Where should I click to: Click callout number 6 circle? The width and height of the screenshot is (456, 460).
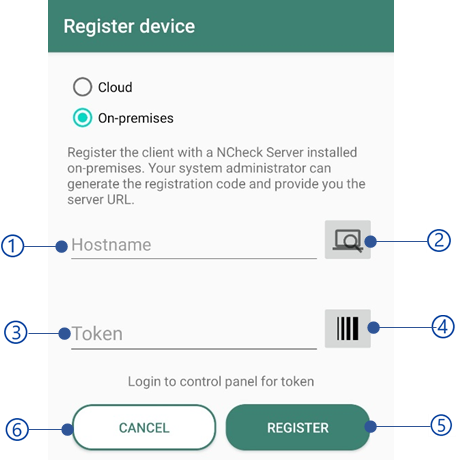[x=17, y=429]
